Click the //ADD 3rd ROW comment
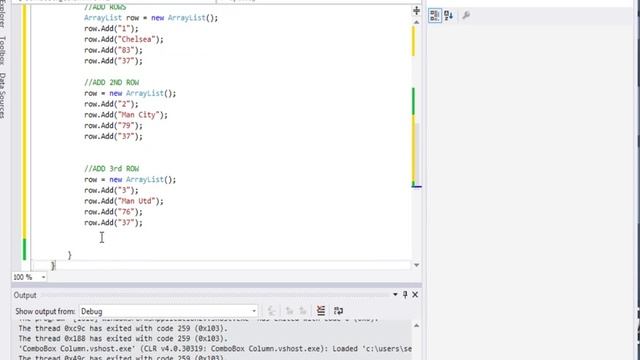640x360 pixels. tap(111, 169)
